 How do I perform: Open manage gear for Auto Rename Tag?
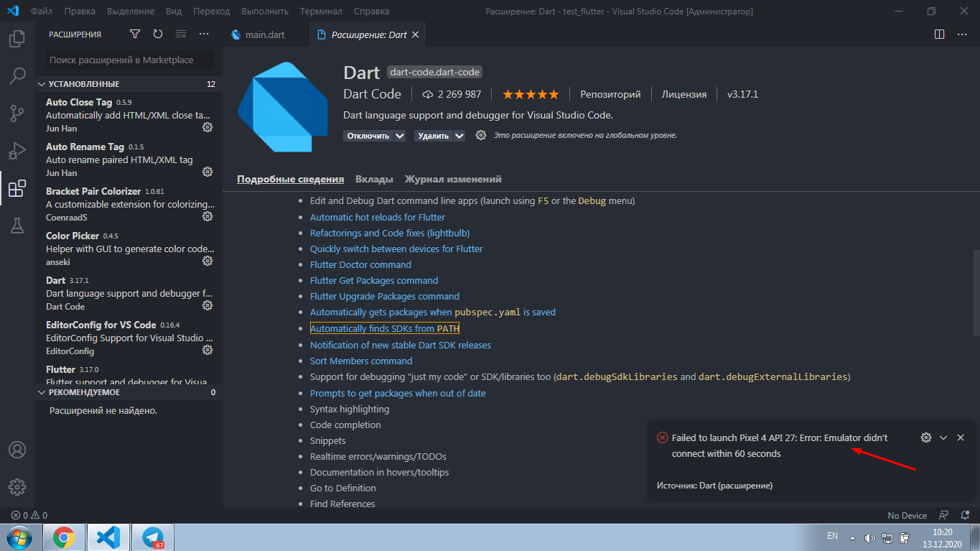coord(207,172)
